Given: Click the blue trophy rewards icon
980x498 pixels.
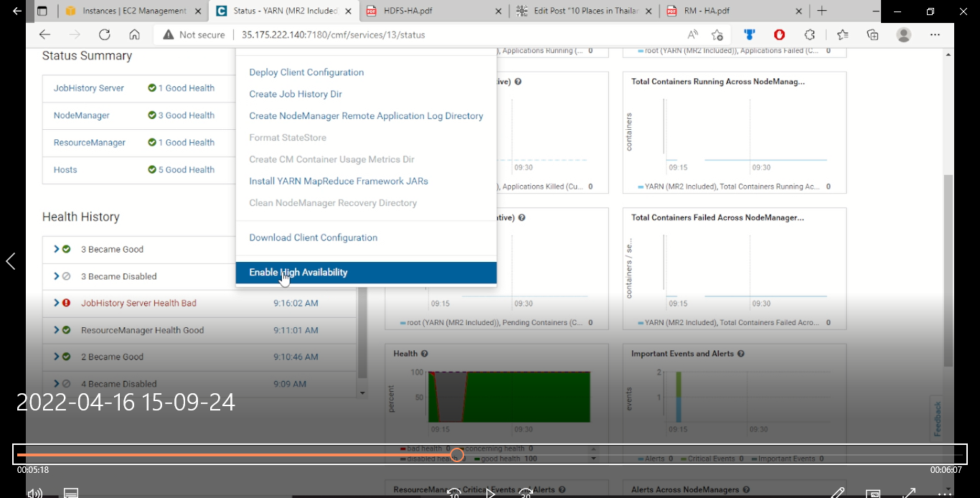Looking at the screenshot, I should coord(749,34).
